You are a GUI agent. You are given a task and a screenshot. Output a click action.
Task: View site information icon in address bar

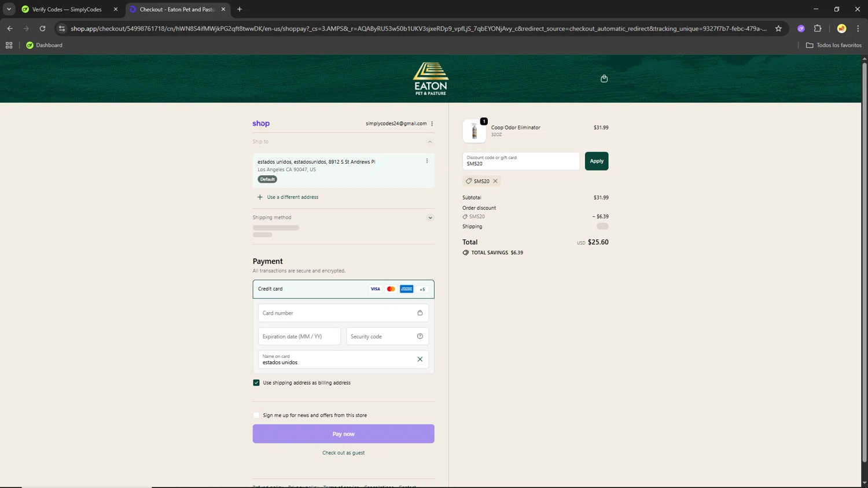[62, 28]
